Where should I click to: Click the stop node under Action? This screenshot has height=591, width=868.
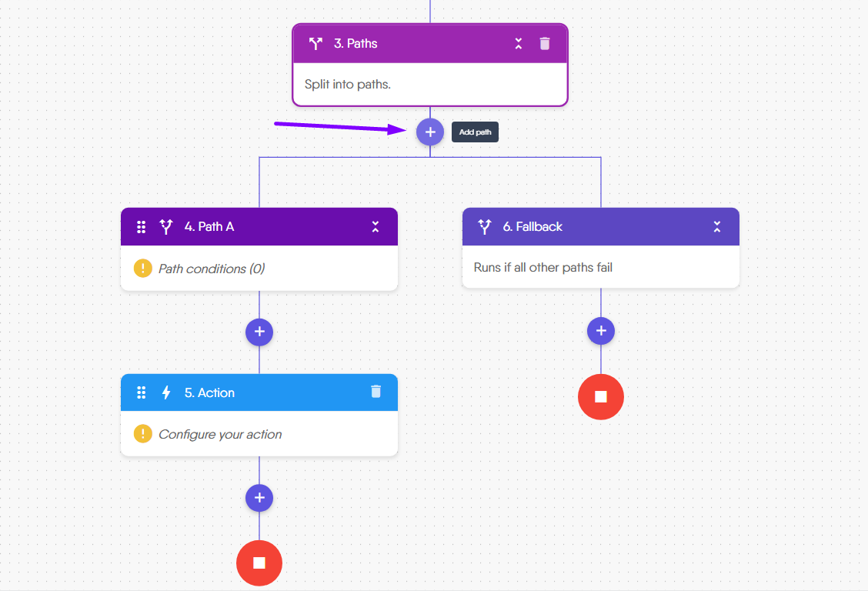coord(259,563)
